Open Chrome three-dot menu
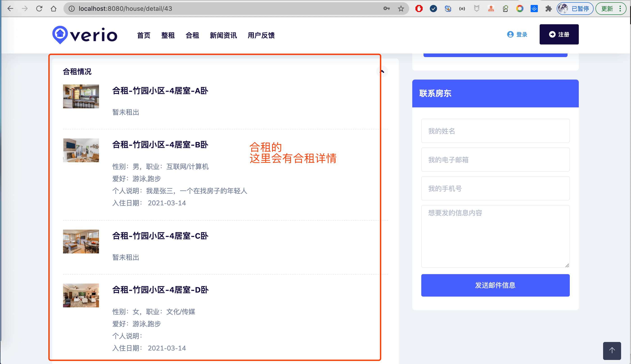The width and height of the screenshot is (631, 364). 620,9
